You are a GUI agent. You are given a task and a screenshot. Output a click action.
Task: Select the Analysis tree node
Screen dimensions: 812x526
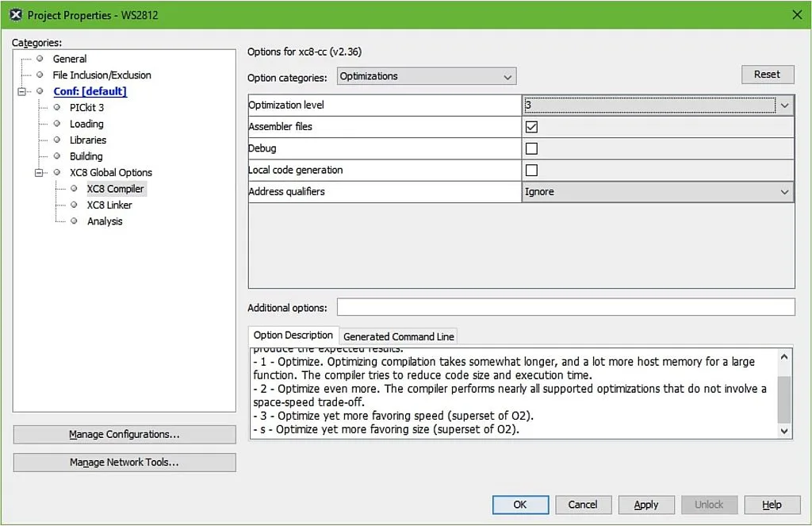[x=105, y=221]
